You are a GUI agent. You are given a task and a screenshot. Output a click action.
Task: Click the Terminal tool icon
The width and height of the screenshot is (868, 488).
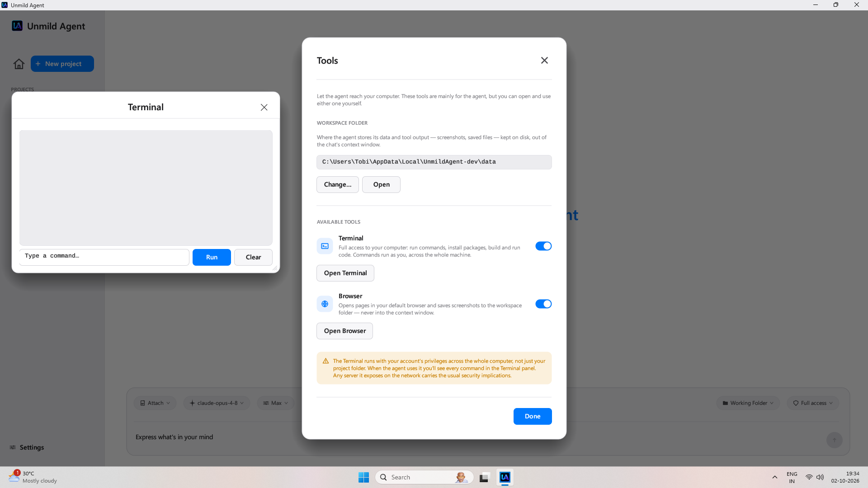[x=325, y=246]
